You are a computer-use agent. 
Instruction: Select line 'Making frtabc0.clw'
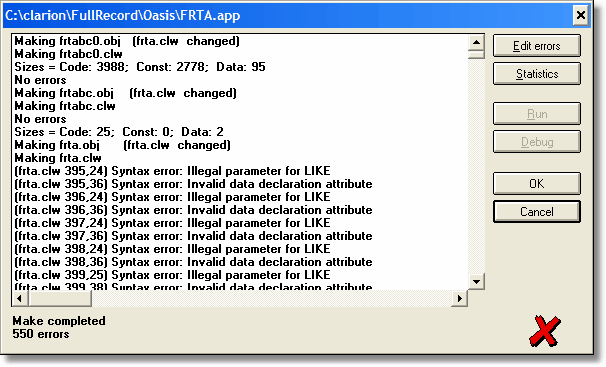click(x=68, y=54)
